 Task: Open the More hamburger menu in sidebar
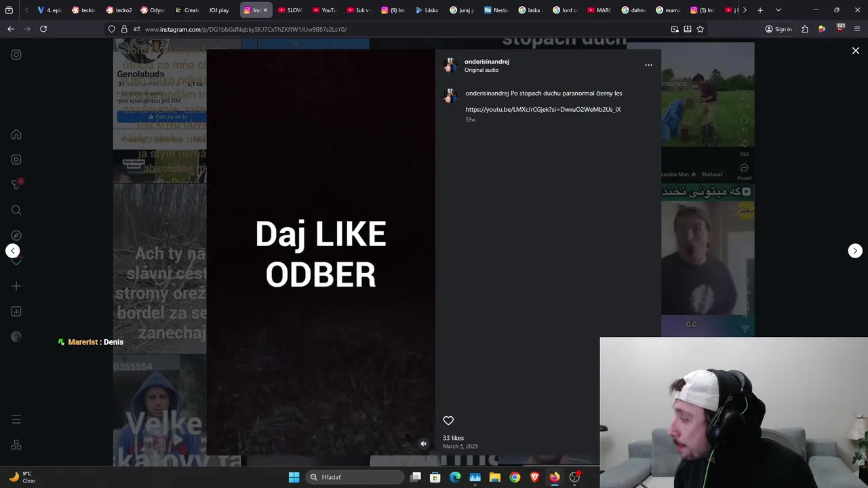pyautogui.click(x=16, y=420)
